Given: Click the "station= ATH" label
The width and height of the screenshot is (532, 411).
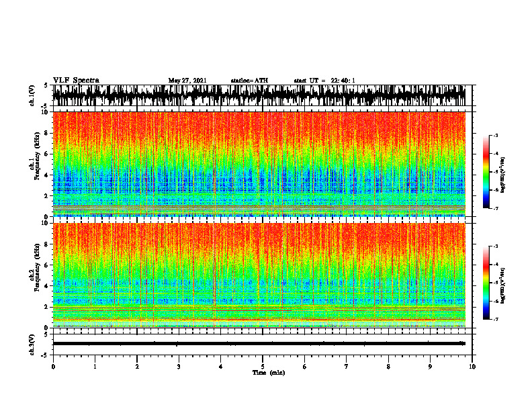Looking at the screenshot, I should pos(249,81).
